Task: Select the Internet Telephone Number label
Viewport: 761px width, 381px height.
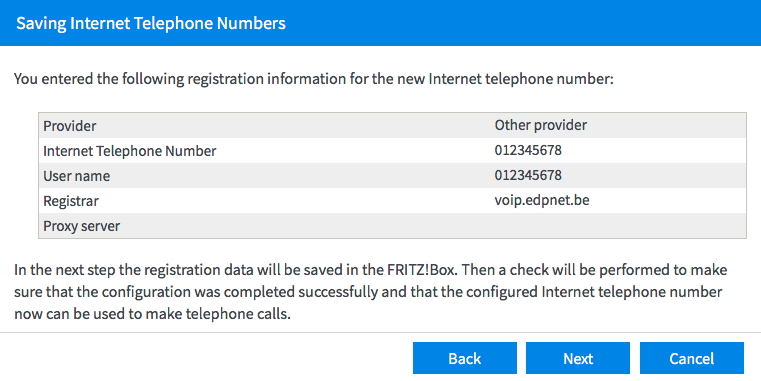Action: tap(130, 151)
